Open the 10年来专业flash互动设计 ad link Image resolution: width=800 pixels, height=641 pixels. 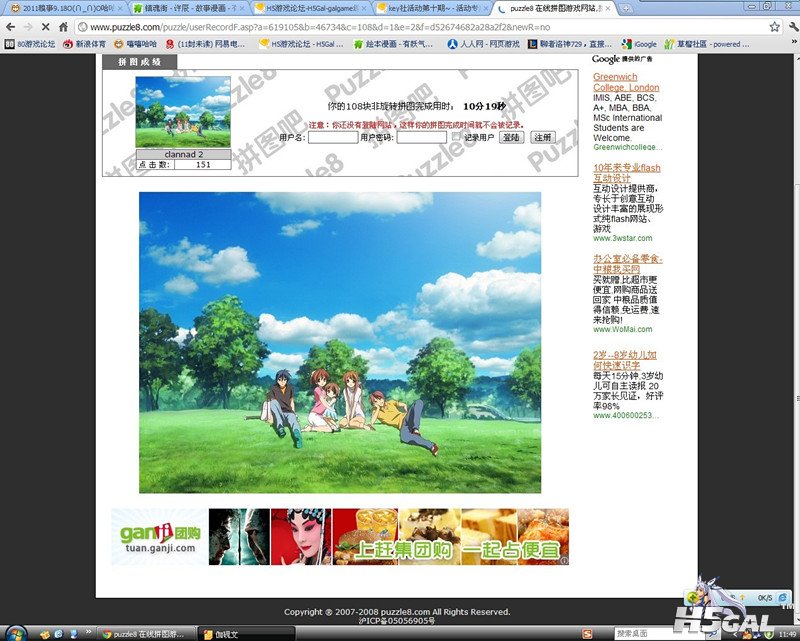(627, 173)
